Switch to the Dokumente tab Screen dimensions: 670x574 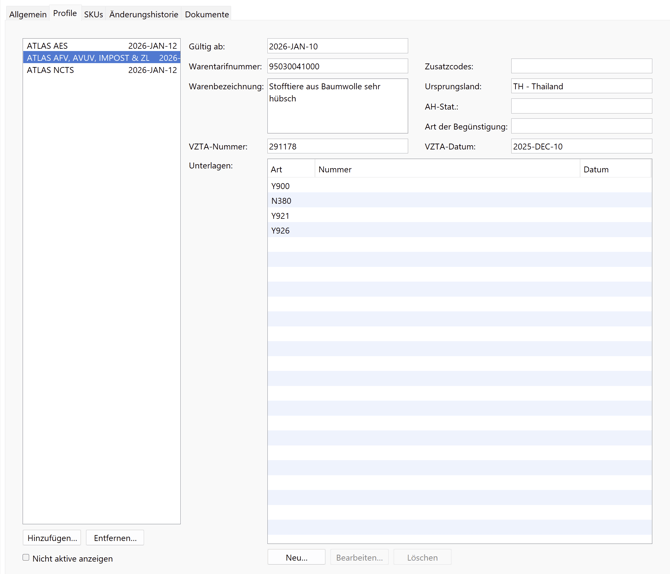tap(207, 14)
